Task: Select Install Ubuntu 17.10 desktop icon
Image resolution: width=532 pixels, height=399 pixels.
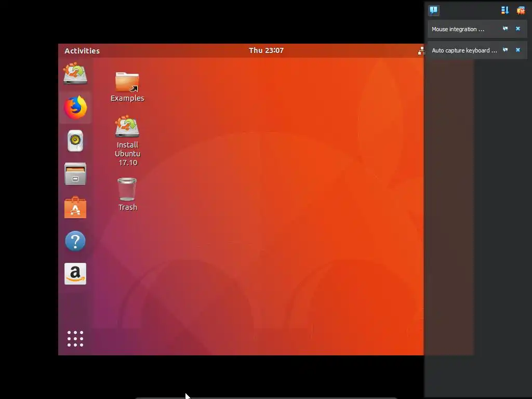Action: (127, 141)
